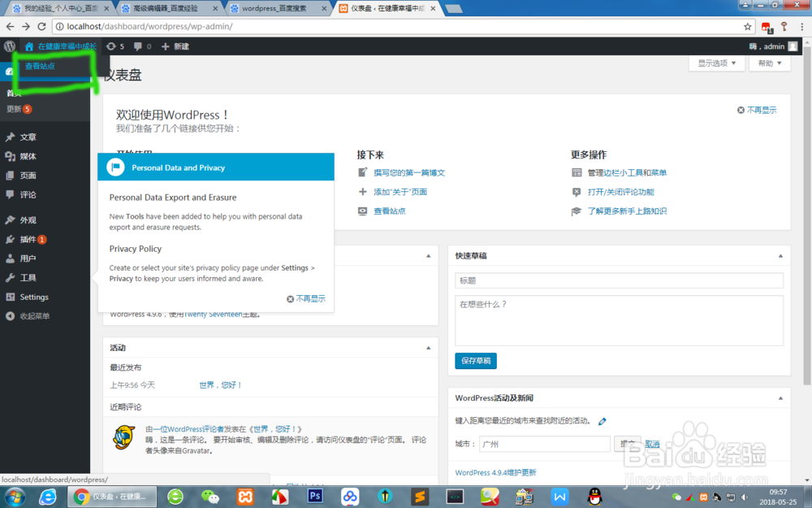The image size is (812, 508).
Task: Switch to the 高级编辑器_百度经验 tab
Action: 170,8
